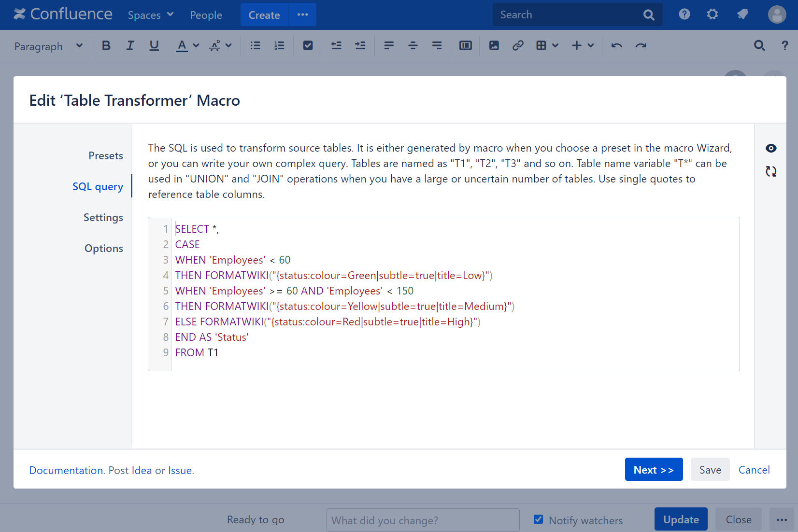The width and height of the screenshot is (798, 532).
Task: Apply italic formatting from the toolbar
Action: point(130,46)
